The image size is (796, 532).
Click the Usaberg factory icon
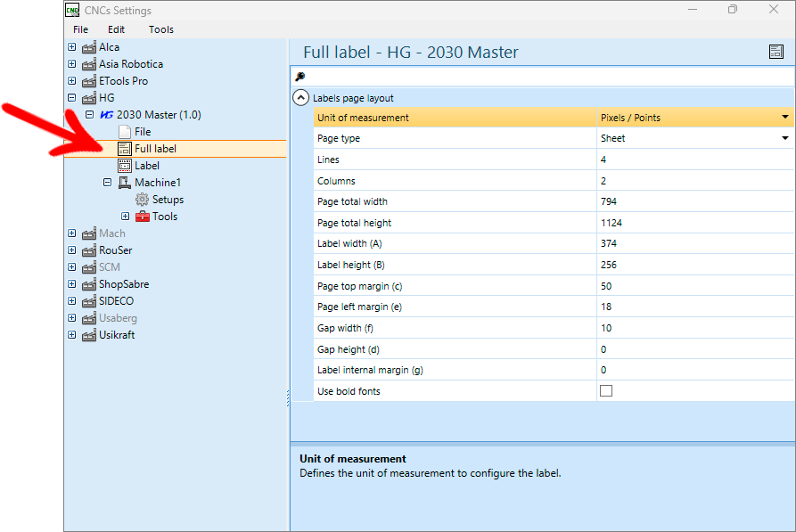point(89,318)
